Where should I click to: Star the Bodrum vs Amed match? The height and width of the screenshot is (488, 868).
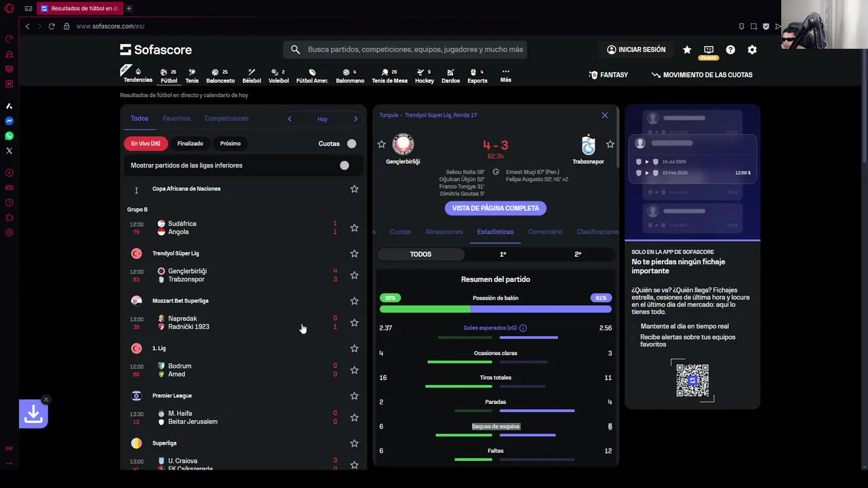point(354,370)
